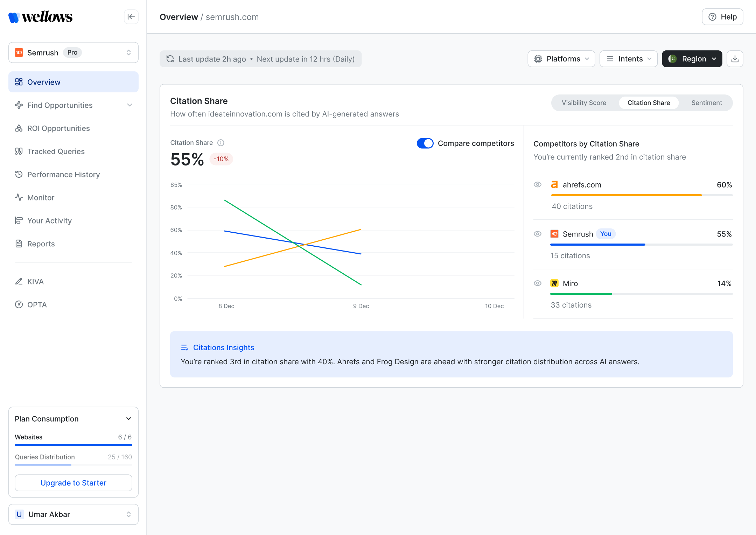This screenshot has width=756, height=535.
Task: Click the 9 Dec chart axis label
Action: tap(361, 306)
